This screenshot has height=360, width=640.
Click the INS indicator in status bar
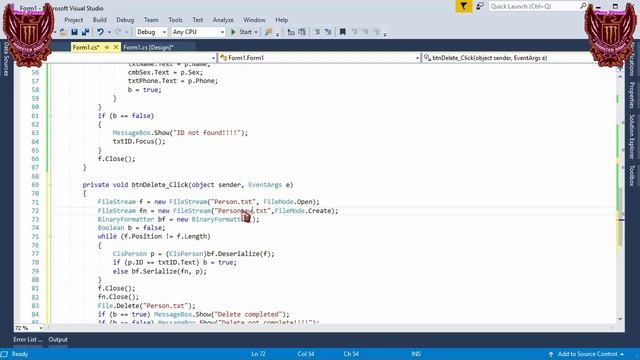point(416,354)
